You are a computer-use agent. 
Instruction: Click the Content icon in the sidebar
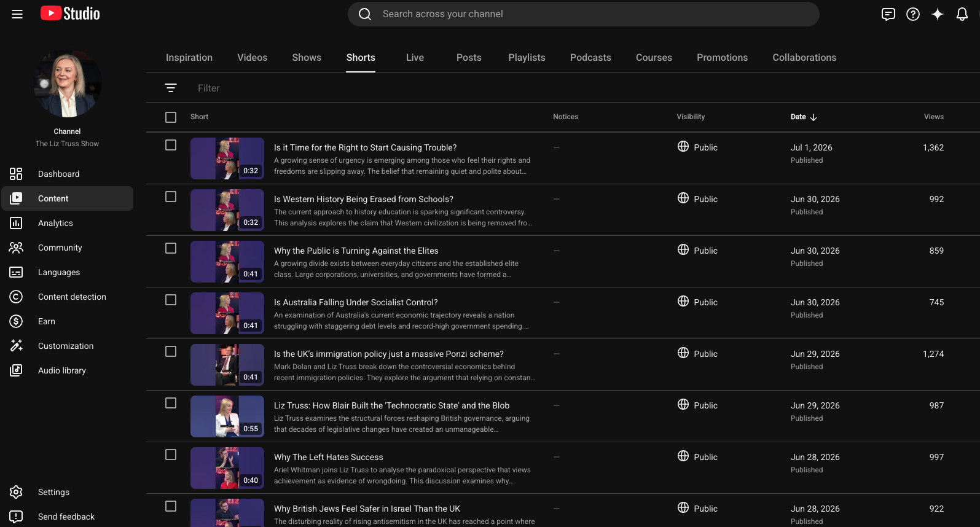(x=16, y=198)
